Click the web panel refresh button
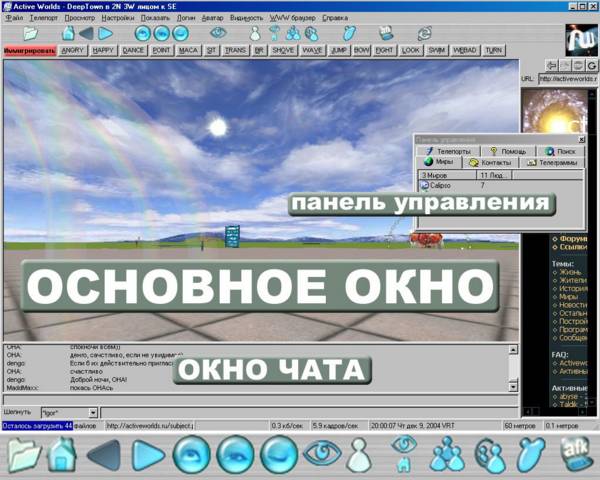The image size is (600, 480). coord(592,65)
